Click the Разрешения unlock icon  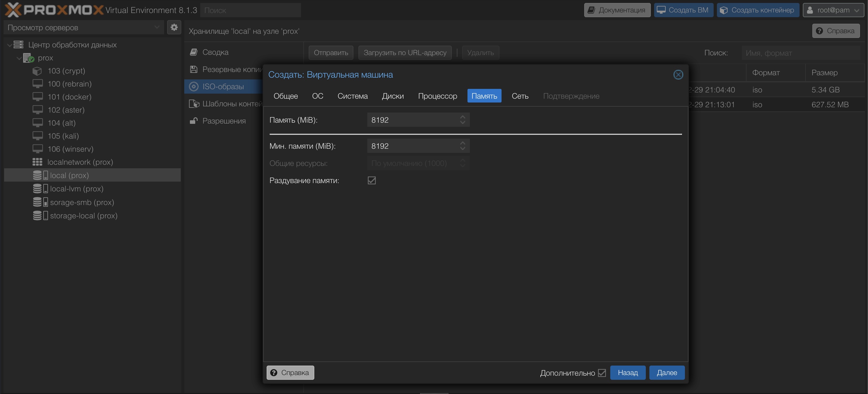pyautogui.click(x=193, y=121)
